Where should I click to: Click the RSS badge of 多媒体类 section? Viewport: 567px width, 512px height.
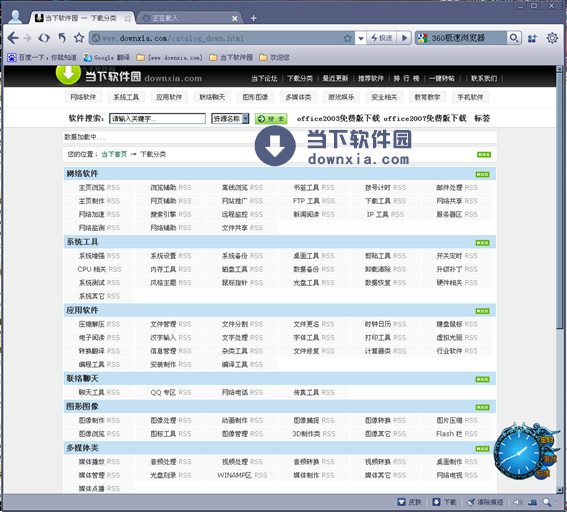482,449
